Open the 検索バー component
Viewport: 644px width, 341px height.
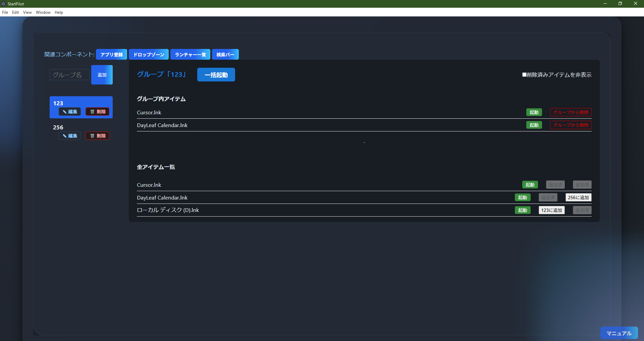coord(225,54)
